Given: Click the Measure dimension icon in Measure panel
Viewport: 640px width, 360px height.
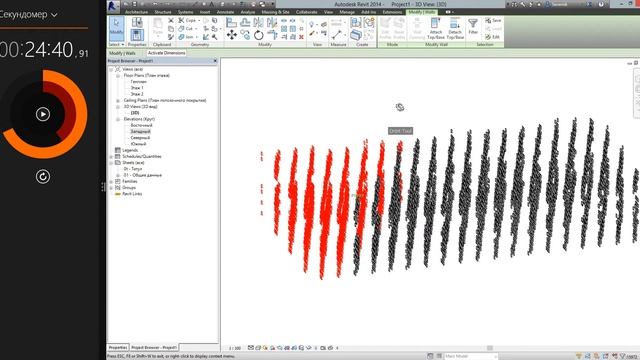Looking at the screenshot, I should coord(336,35).
